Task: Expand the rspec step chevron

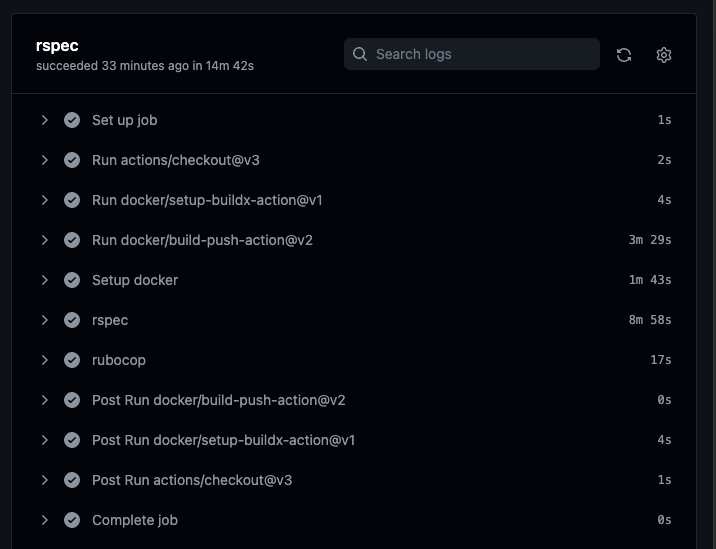Action: (x=44, y=320)
